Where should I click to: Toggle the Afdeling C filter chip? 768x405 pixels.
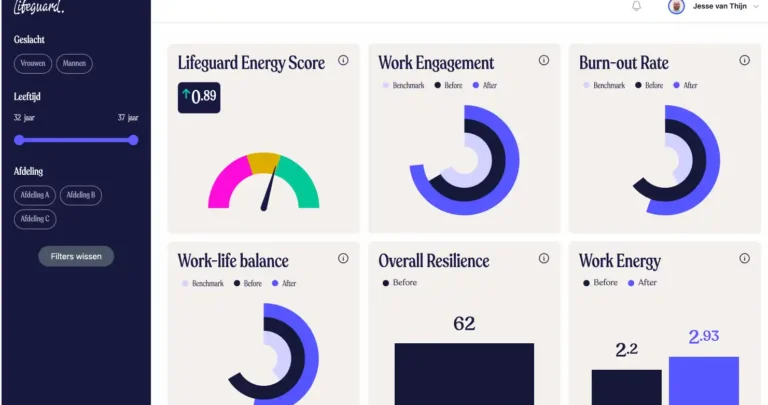pos(35,219)
